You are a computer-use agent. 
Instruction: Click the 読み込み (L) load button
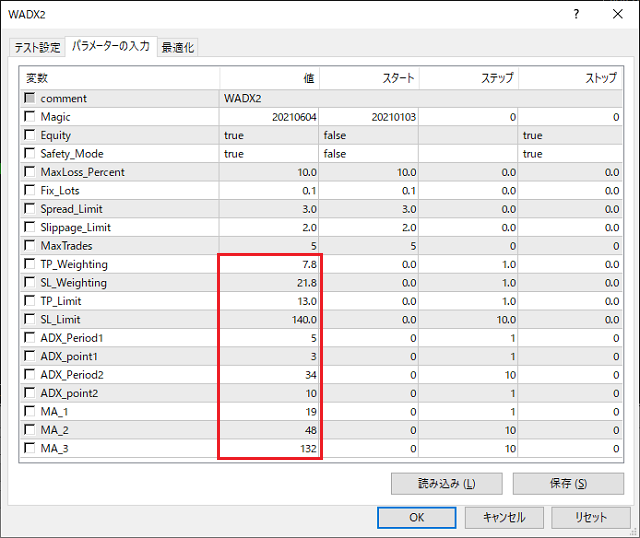[x=447, y=484]
